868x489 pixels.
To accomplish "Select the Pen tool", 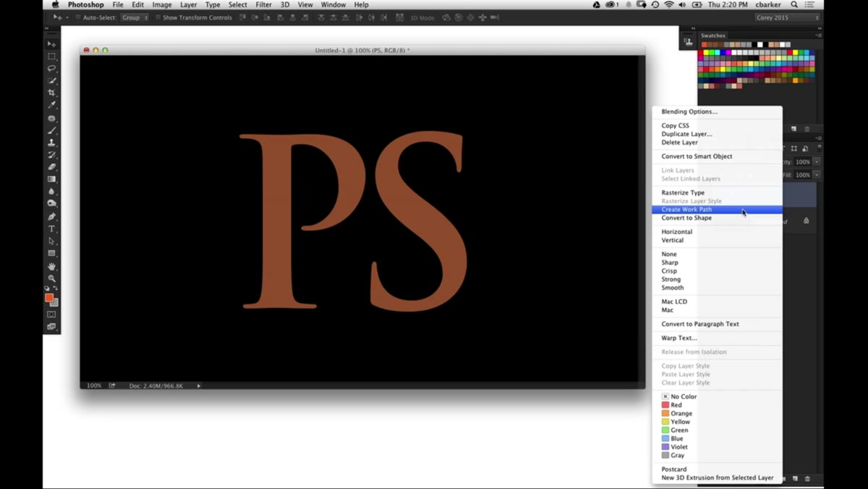I will point(51,217).
